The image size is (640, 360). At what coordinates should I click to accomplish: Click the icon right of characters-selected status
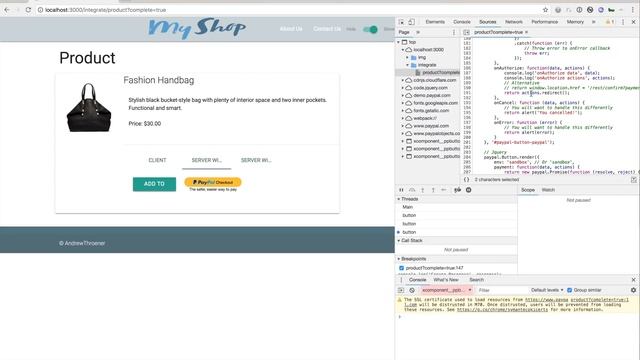tap(633, 180)
